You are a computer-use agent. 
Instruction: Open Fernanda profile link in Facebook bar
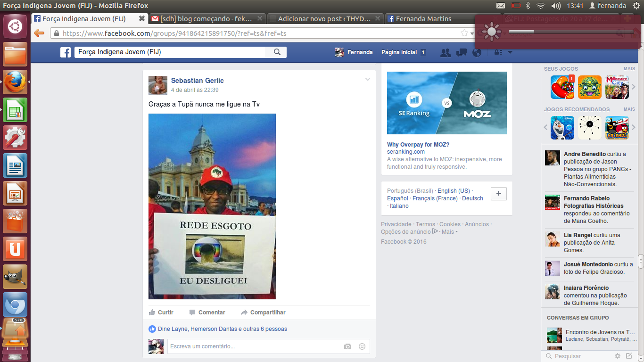point(354,52)
